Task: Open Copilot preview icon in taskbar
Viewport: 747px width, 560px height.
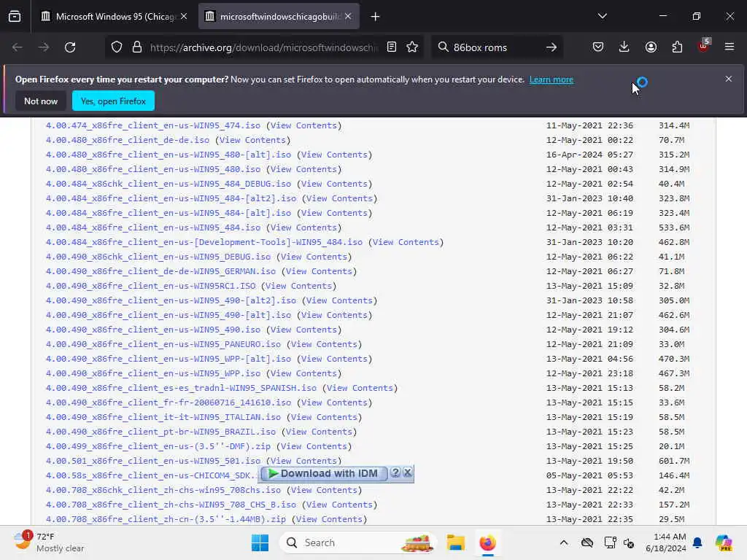Action: [724, 542]
